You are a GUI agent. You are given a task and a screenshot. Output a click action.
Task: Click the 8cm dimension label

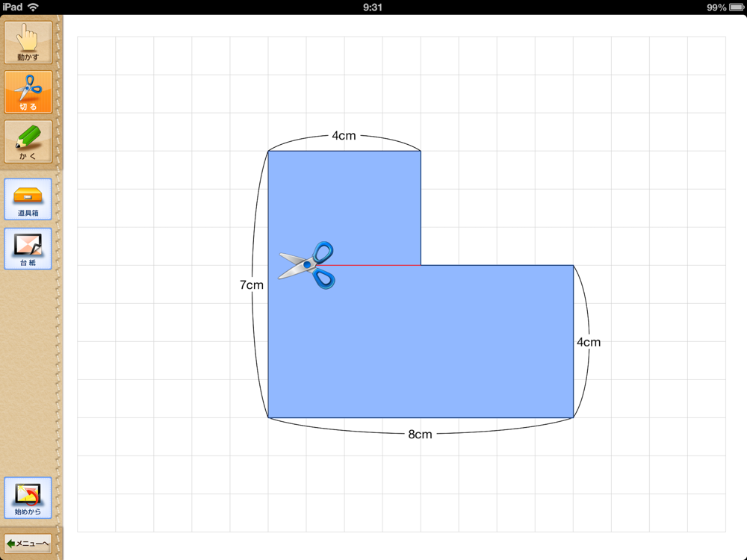point(420,435)
